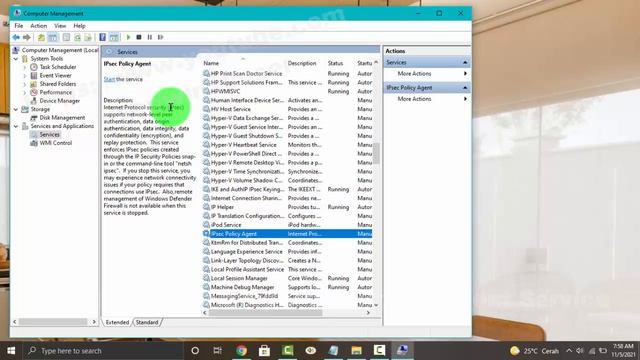640x360 pixels.
Task: Expand the Task Scheduler tree node
Action: pos(24,67)
